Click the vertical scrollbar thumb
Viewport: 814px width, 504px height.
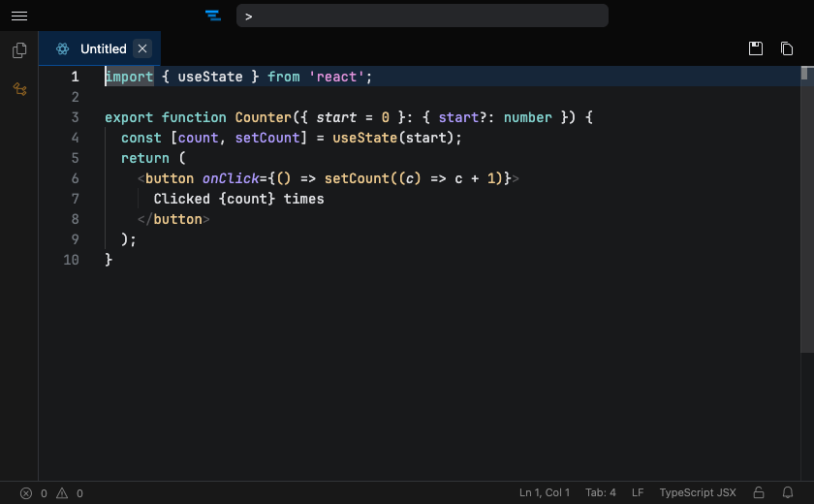coord(806,210)
